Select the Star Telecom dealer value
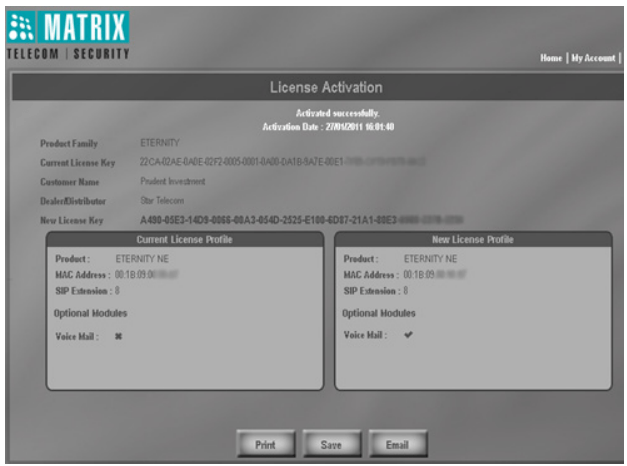Viewport: 627px width, 466px height. click(x=162, y=200)
